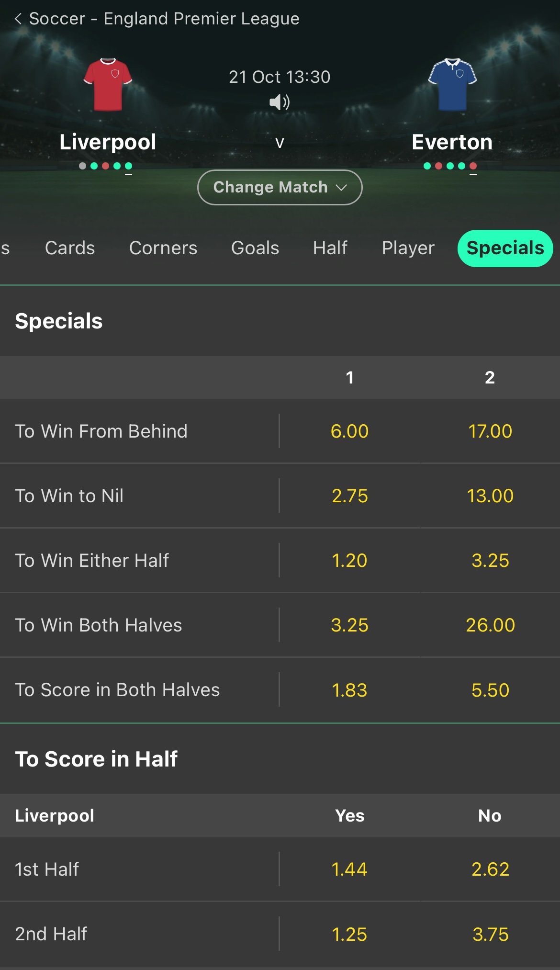This screenshot has height=970, width=560.
Task: Open the Goals tab
Action: point(255,248)
